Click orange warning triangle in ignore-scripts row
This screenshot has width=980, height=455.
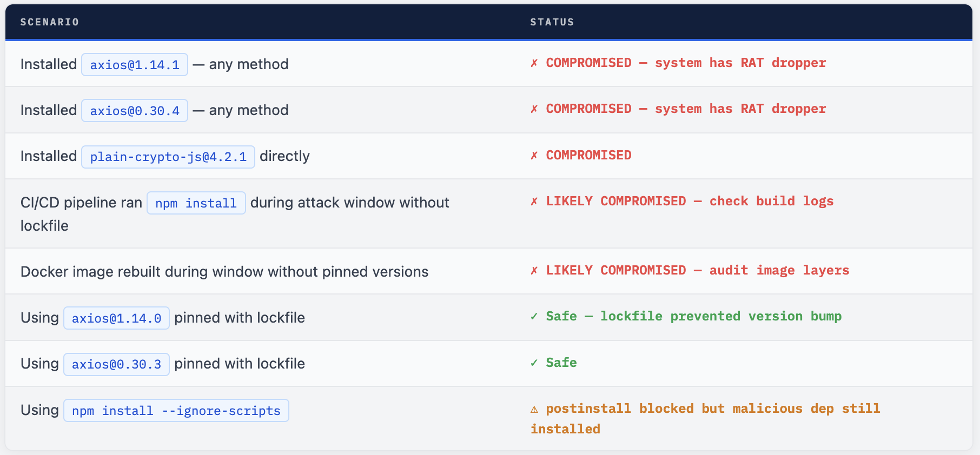click(x=534, y=410)
